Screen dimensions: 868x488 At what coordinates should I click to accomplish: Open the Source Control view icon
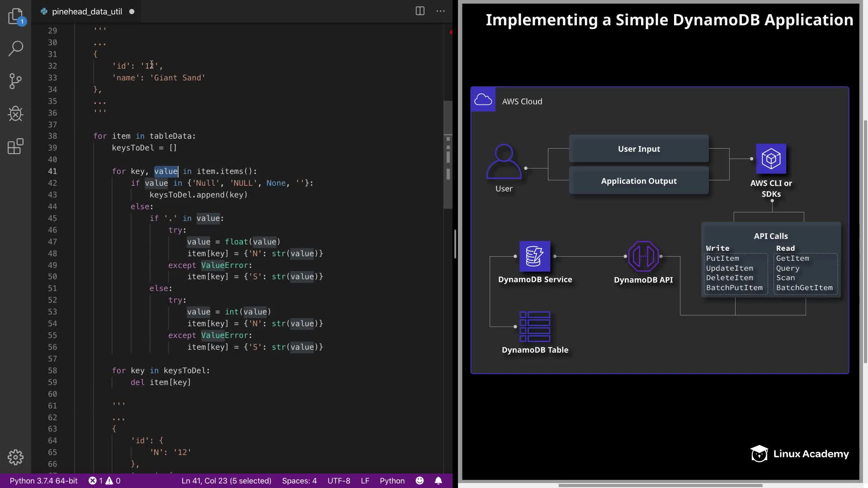pos(16,81)
